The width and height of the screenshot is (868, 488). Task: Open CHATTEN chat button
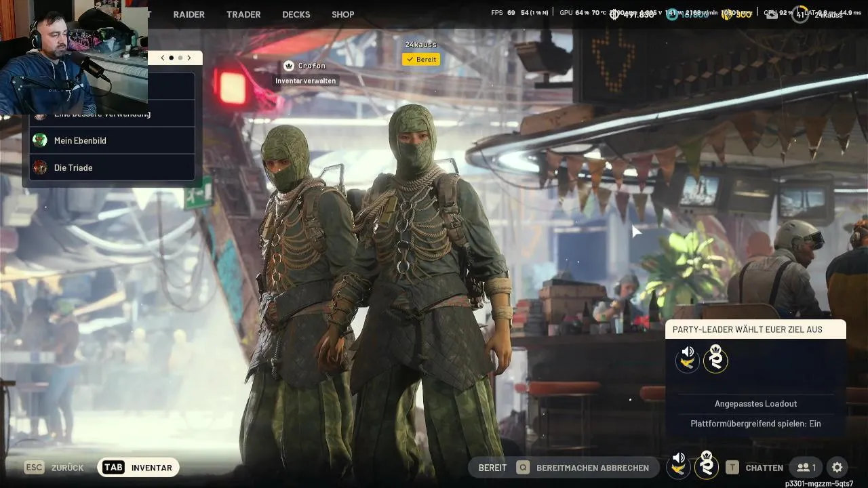click(764, 468)
